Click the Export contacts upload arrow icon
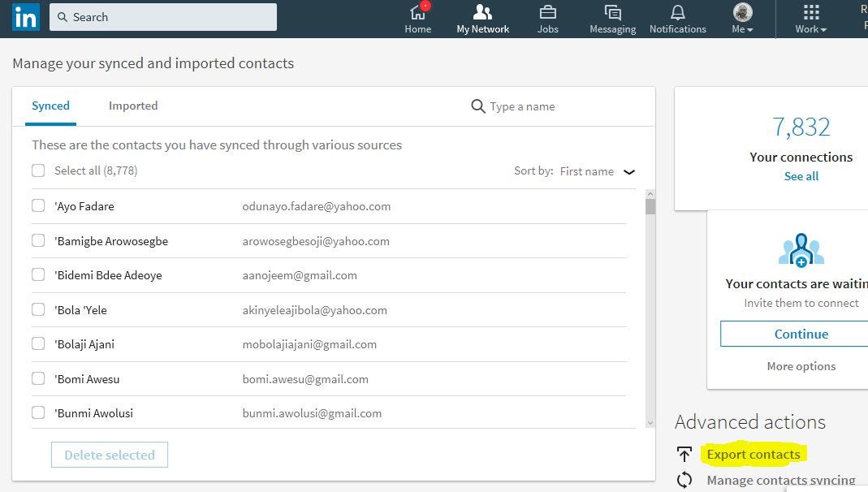Screen dimensions: 868x492 point(684,454)
